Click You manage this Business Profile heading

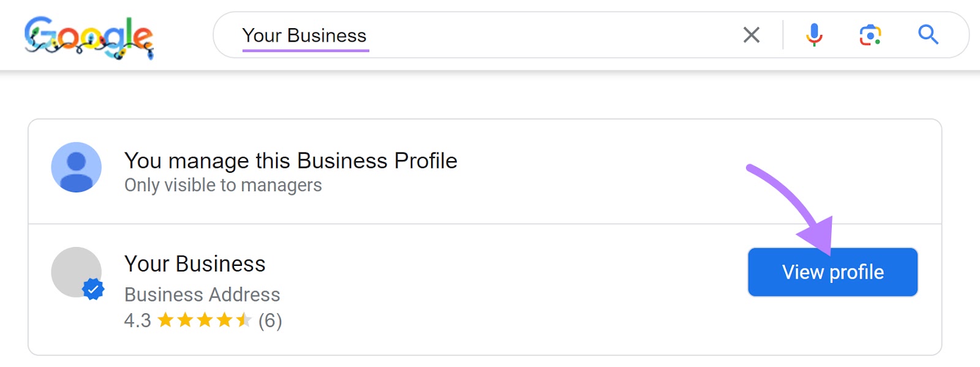coord(291,161)
